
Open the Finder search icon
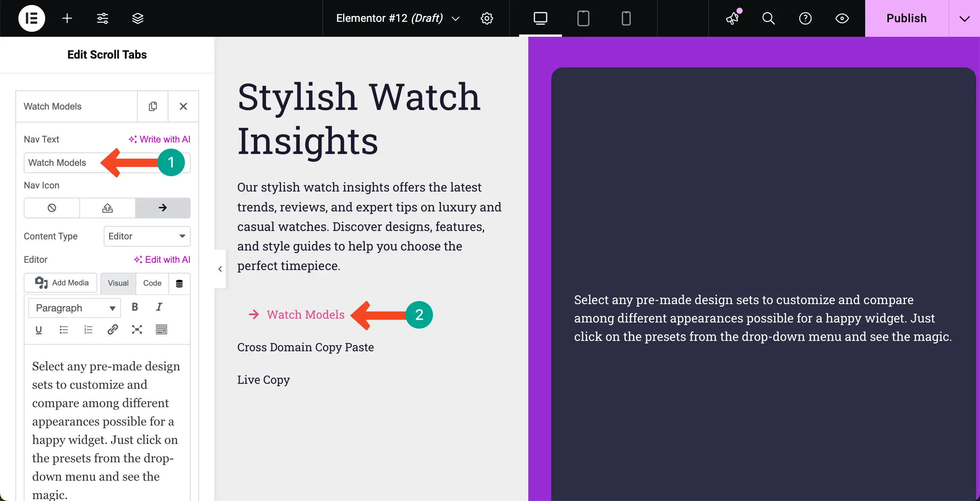[768, 18]
